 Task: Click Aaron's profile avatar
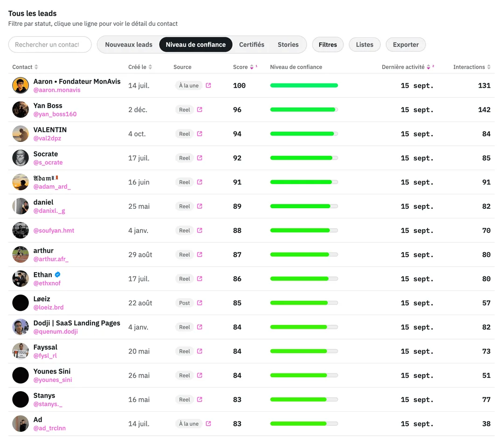click(21, 85)
